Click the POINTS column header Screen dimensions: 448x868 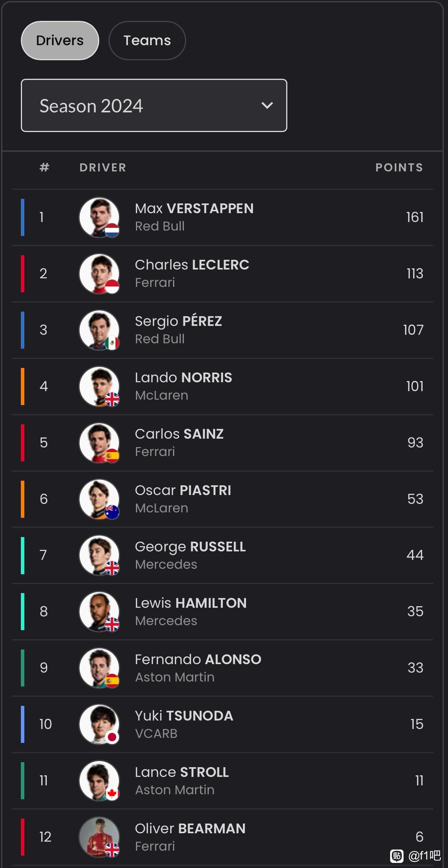pos(399,168)
